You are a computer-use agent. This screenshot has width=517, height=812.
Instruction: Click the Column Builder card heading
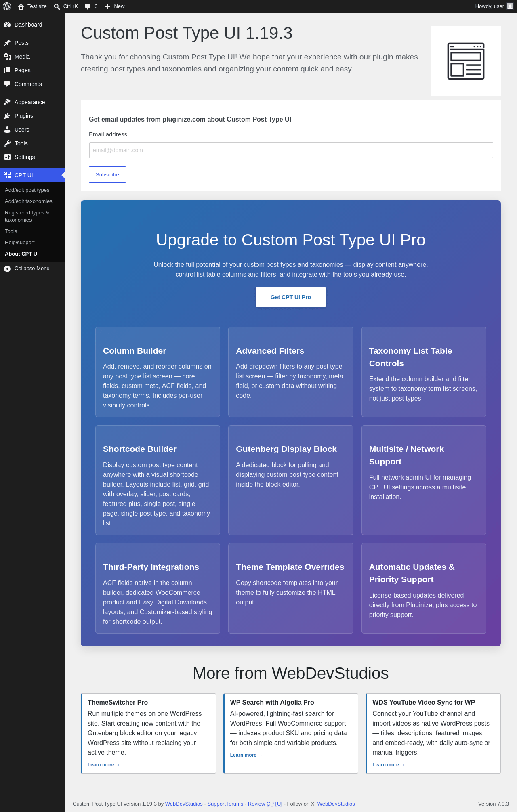pyautogui.click(x=135, y=351)
